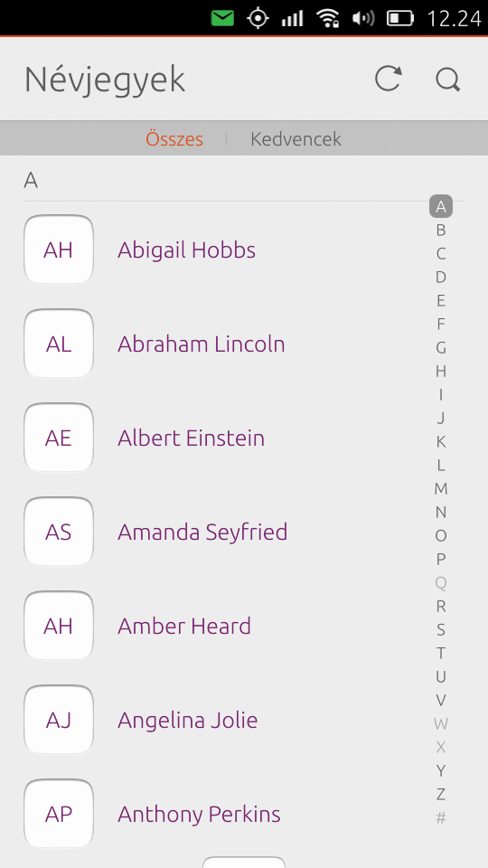Jump to letter S in alphabet index
The height and width of the screenshot is (868, 488).
440,629
